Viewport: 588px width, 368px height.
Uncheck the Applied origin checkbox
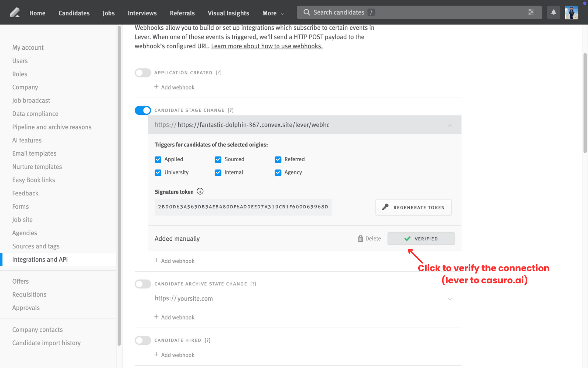[x=158, y=159]
